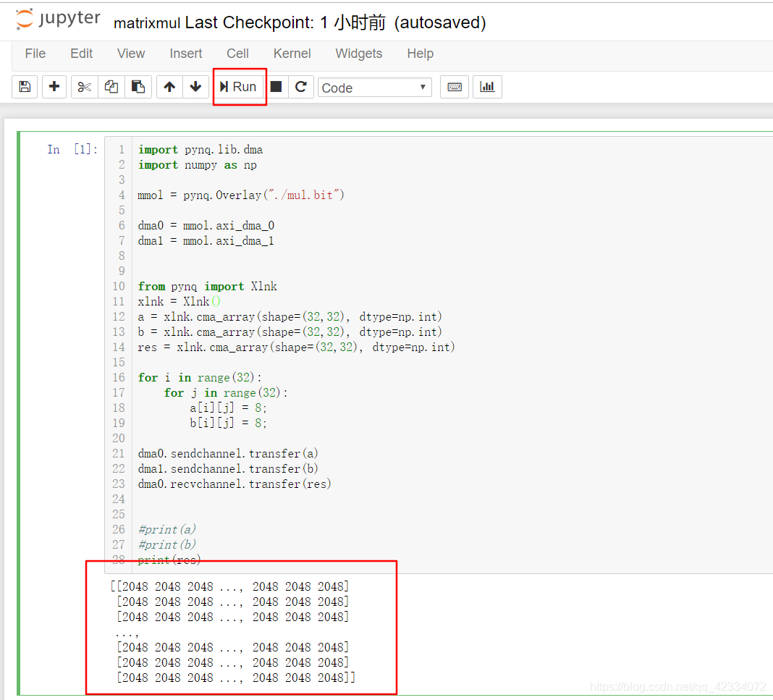Save notebook with floppy disk icon
This screenshot has height=700, width=773.
[x=25, y=88]
